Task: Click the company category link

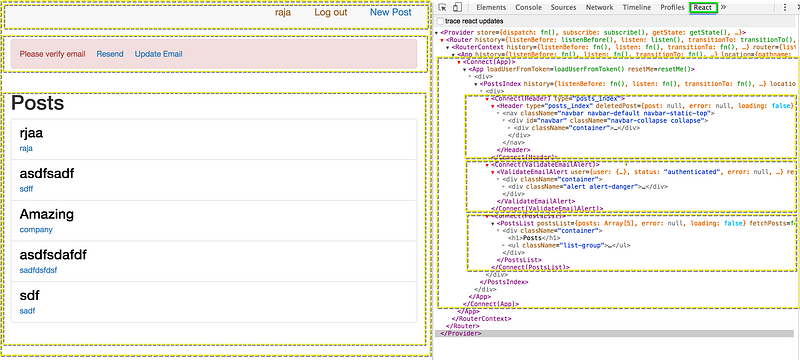Action: click(36, 229)
